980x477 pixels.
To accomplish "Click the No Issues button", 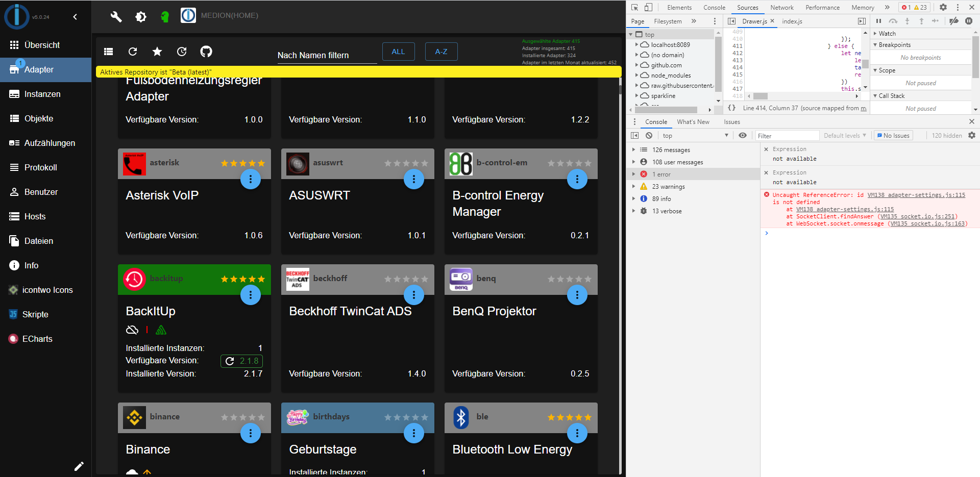I will (x=893, y=135).
